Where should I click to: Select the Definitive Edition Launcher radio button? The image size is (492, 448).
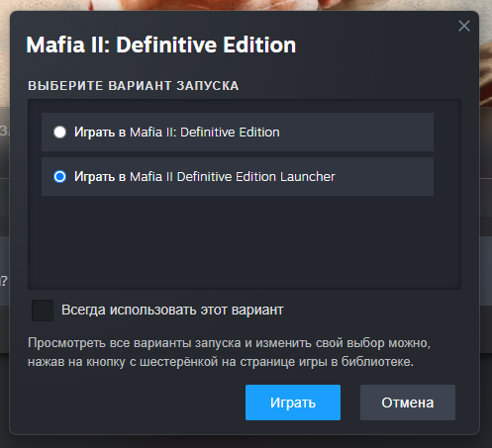tap(59, 177)
